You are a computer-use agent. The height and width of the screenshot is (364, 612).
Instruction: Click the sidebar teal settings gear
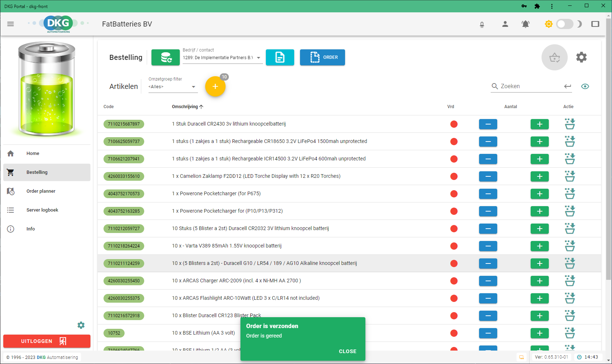tap(81, 325)
